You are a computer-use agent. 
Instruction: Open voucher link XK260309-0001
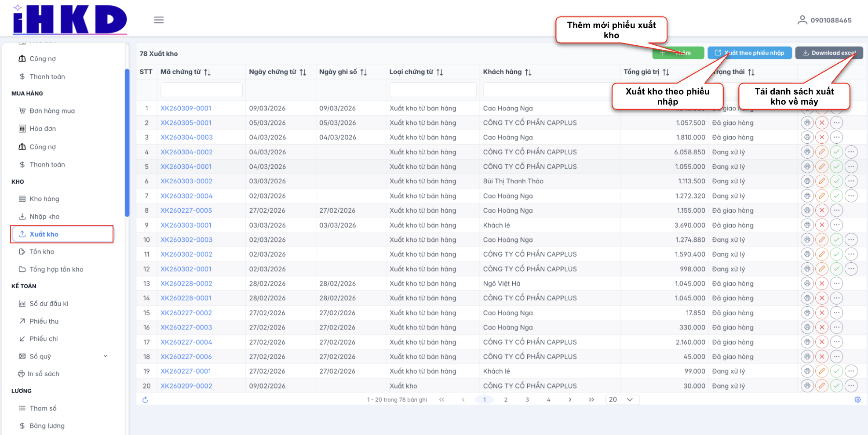click(x=186, y=108)
